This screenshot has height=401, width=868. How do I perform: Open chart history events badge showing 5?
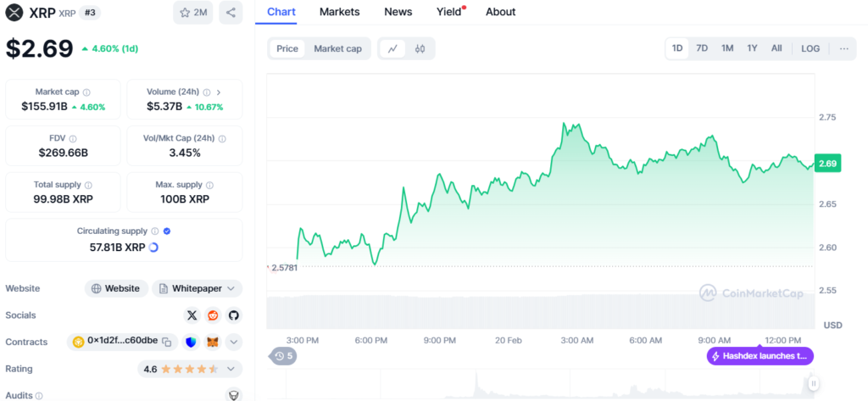(x=283, y=355)
